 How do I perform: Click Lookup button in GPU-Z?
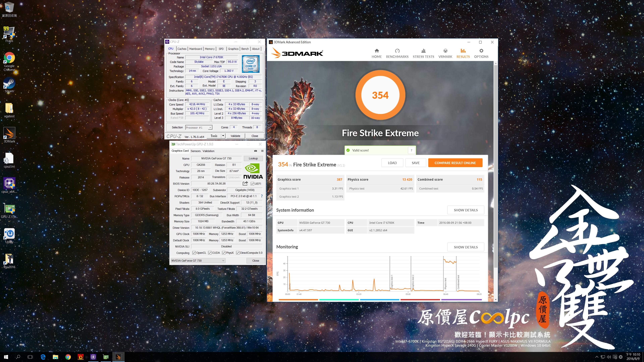click(253, 158)
